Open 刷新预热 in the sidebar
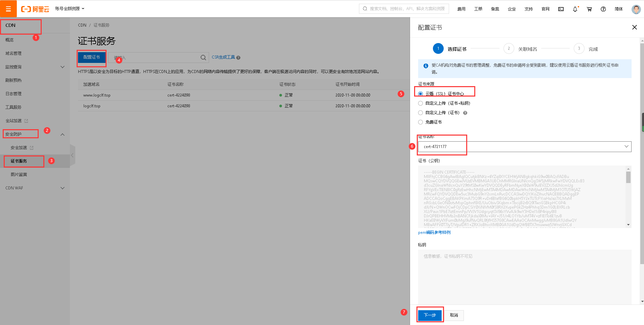This screenshot has width=644, height=325. click(13, 80)
